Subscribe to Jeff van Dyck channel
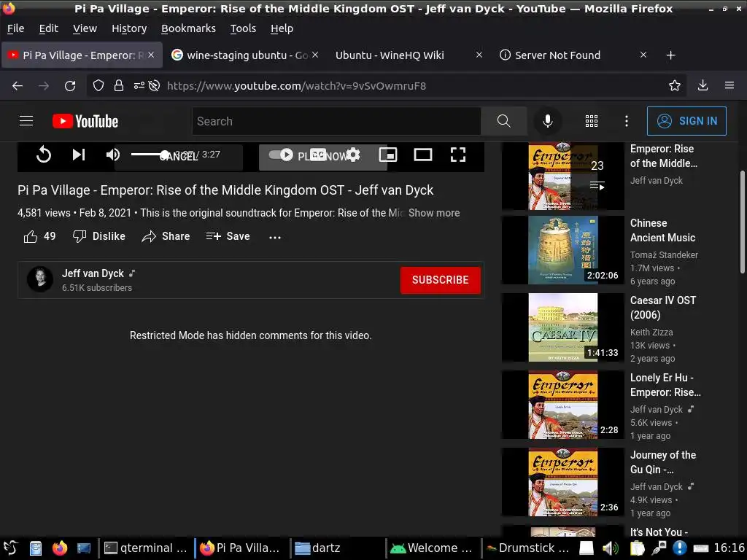This screenshot has height=560, width=747. (x=440, y=280)
